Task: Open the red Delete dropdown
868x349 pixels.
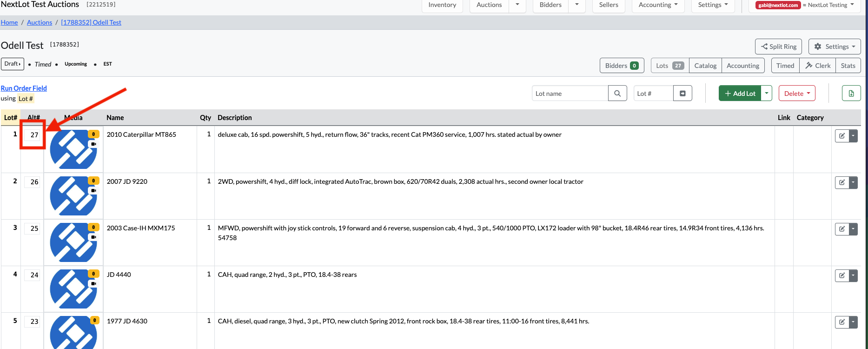Action: (x=797, y=93)
